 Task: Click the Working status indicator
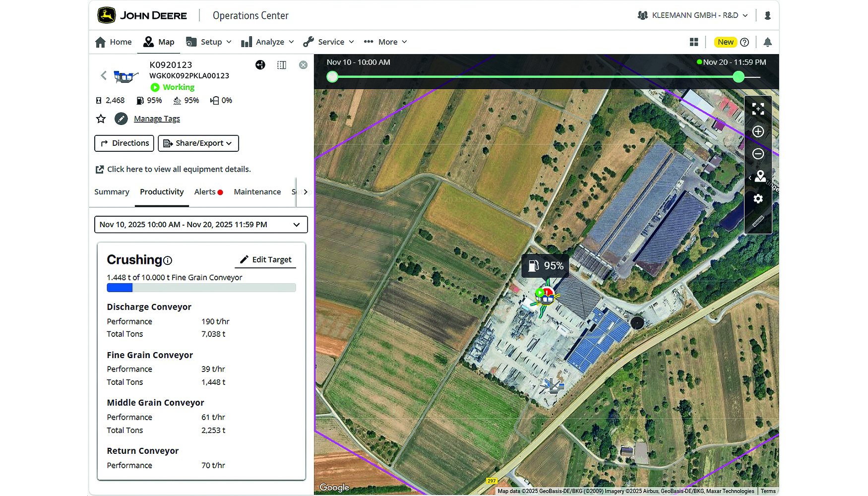pos(172,87)
